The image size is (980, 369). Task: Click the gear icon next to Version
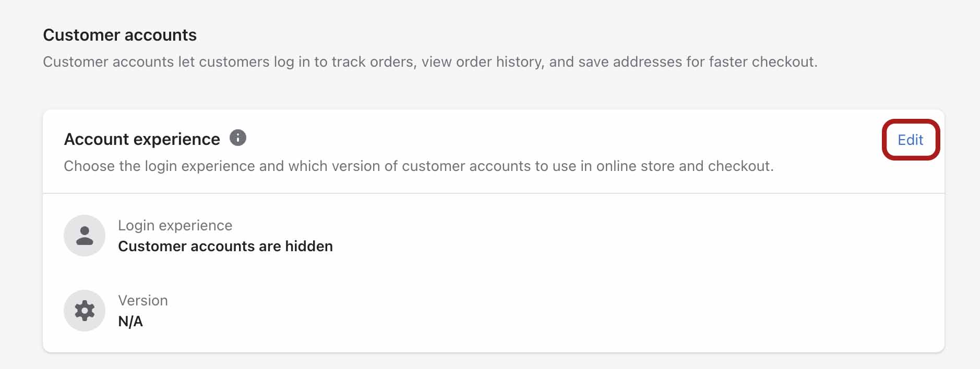pyautogui.click(x=85, y=311)
